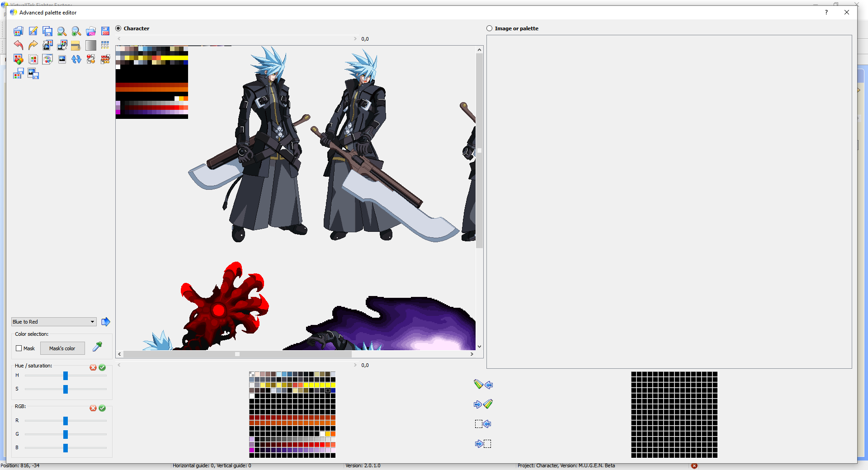The image size is (868, 470).
Task: Select the magenta swatch in character palette
Action: pos(252,450)
